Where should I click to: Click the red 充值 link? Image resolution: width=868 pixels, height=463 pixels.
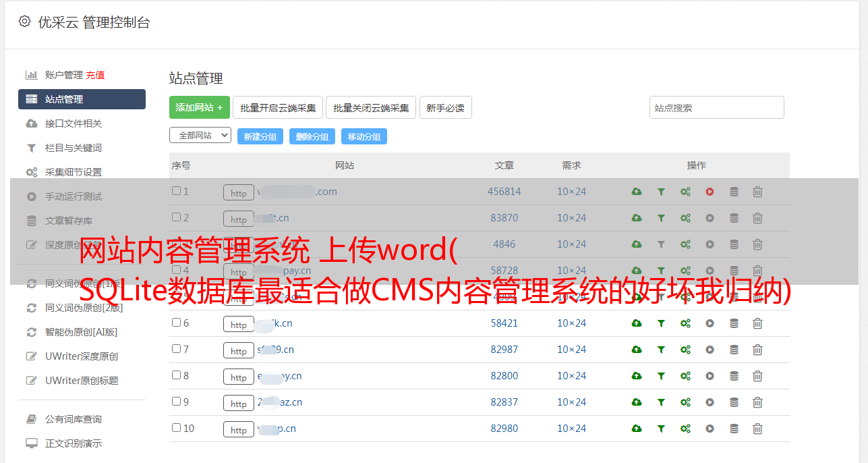[95, 75]
